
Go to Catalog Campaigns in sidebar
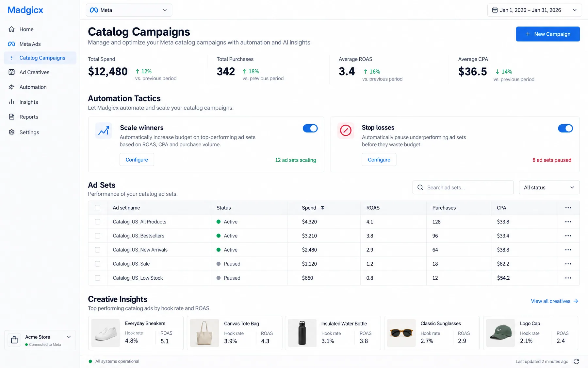click(40, 58)
